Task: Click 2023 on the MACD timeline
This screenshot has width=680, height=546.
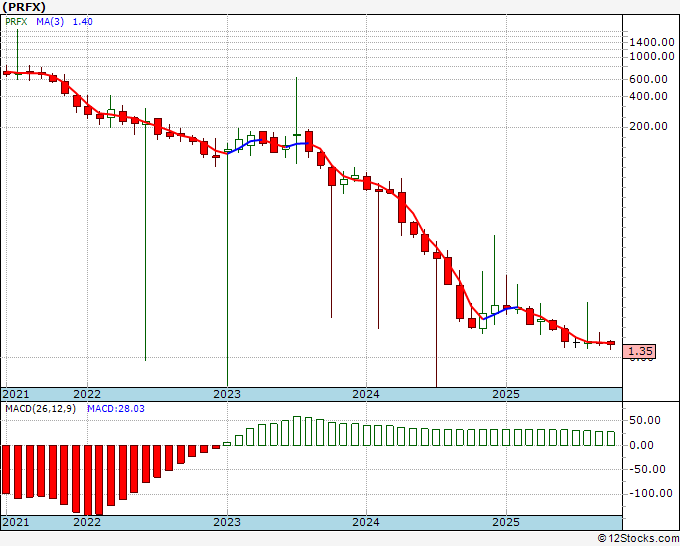Action: [227, 522]
